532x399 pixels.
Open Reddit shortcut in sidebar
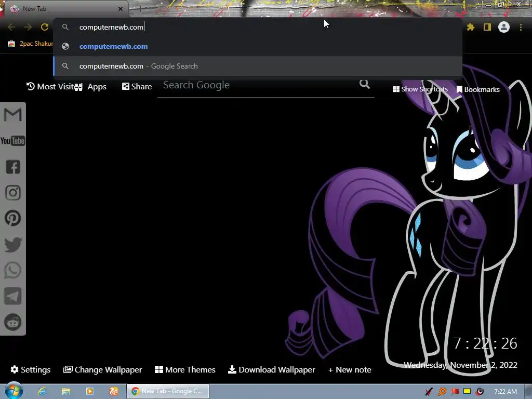13,322
